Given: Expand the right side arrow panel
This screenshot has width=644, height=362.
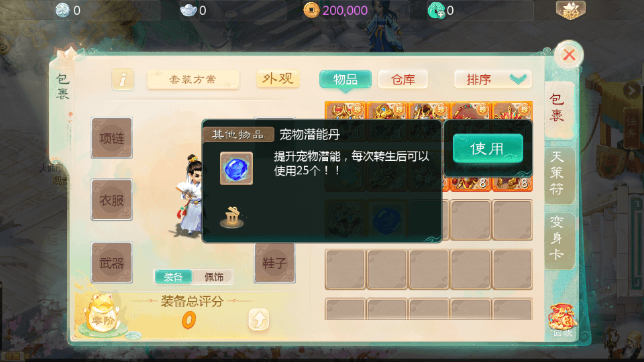Looking at the screenshot, I should pos(631,90).
